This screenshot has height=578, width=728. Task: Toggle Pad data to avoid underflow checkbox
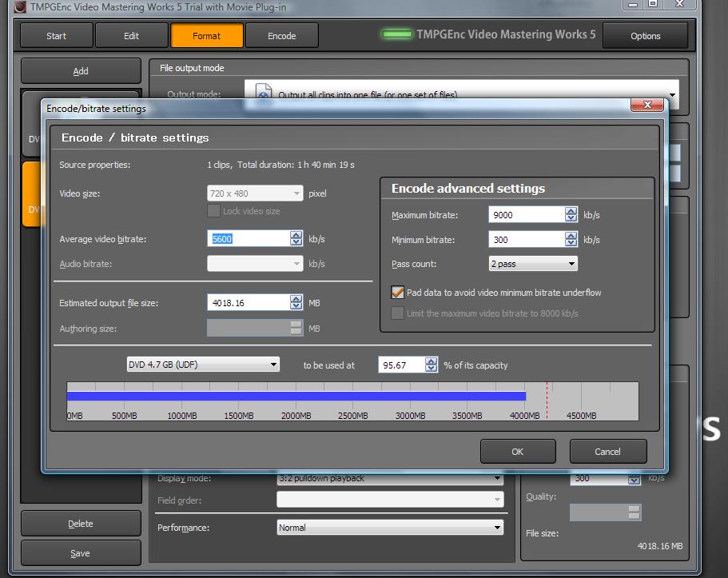[397, 293]
